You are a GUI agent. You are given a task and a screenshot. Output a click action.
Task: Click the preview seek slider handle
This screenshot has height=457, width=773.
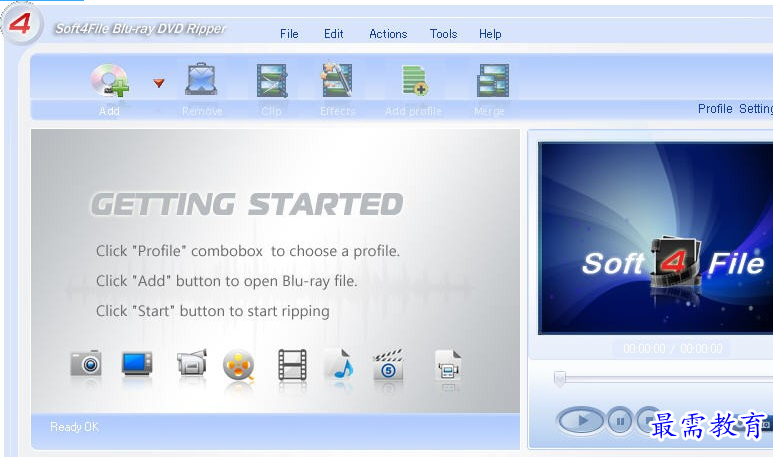pos(560,379)
